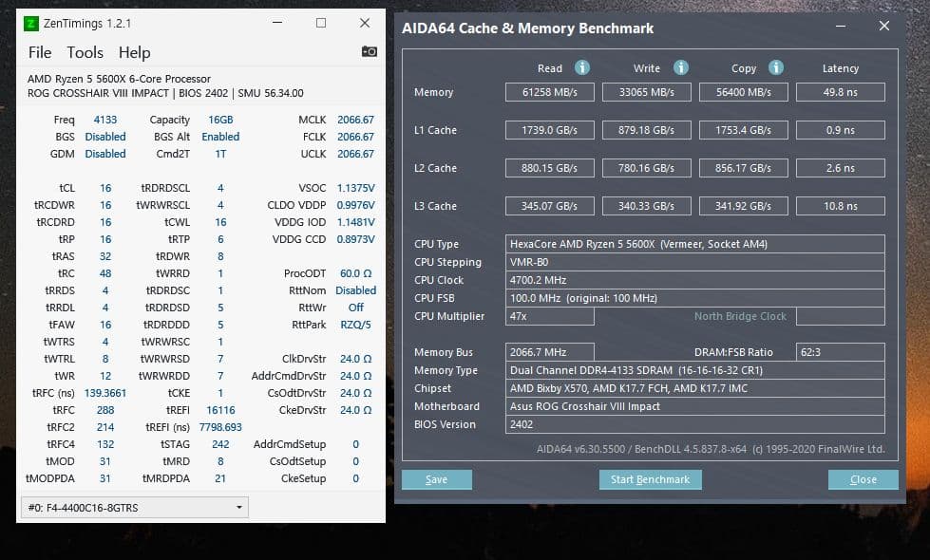Viewport: 930px width, 560px height.
Task: Click the L1 Cache write value 879.18 GB/s
Action: click(647, 130)
